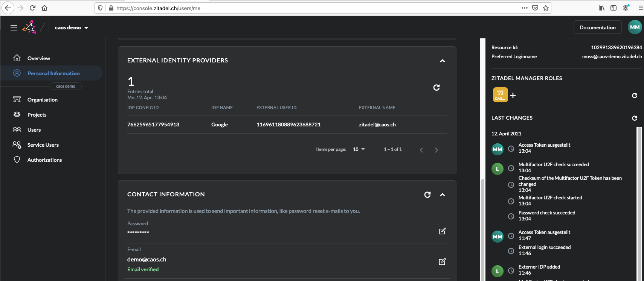This screenshot has width=644, height=281.
Task: Open the hamburger navigation menu
Action: pos(14,27)
